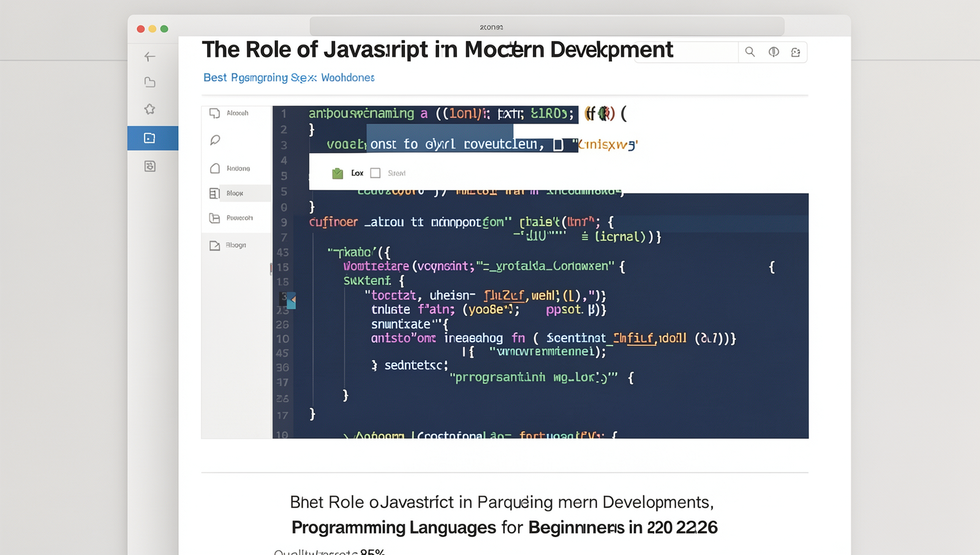Toggle the Srewt checkbox
980x555 pixels.
(375, 173)
